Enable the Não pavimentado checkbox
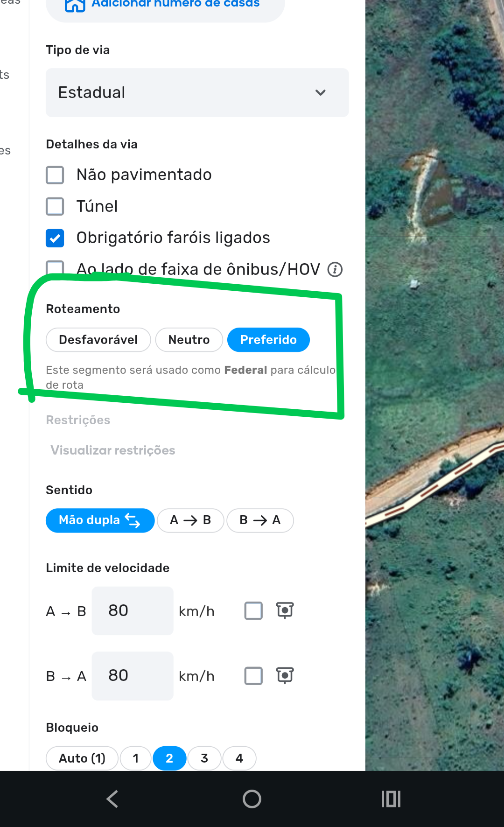 click(x=55, y=175)
